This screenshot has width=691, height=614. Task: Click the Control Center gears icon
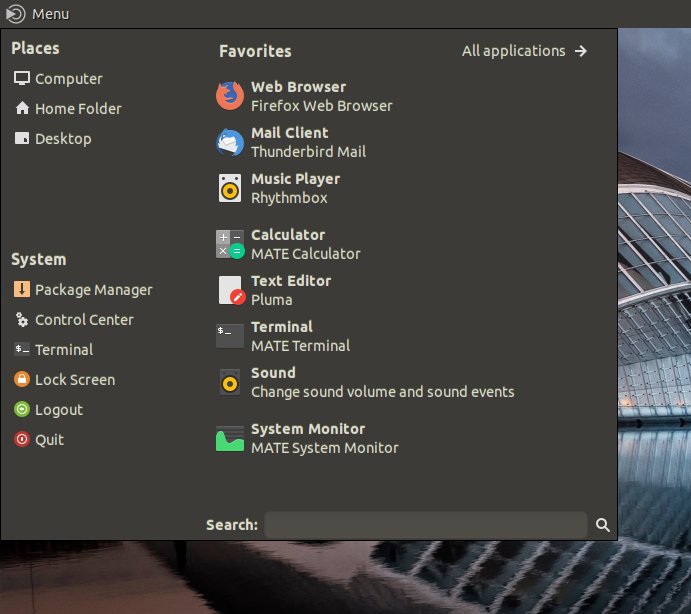click(22, 319)
